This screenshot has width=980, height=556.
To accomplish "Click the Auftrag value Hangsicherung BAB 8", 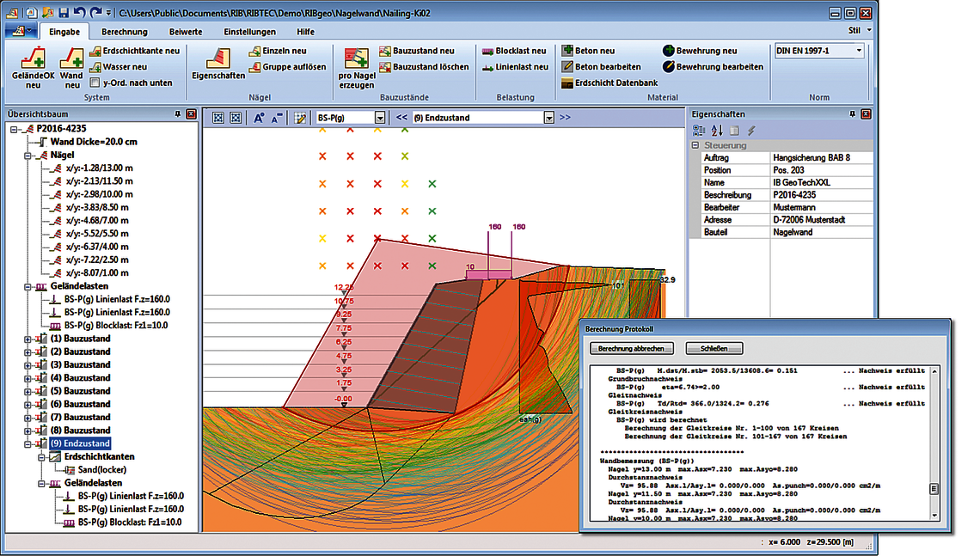I will (x=821, y=158).
